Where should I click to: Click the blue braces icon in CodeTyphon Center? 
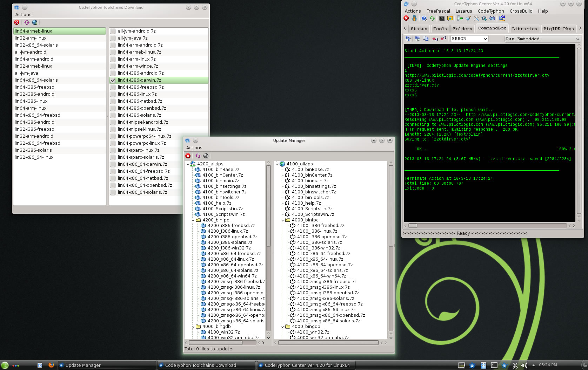pos(492,18)
